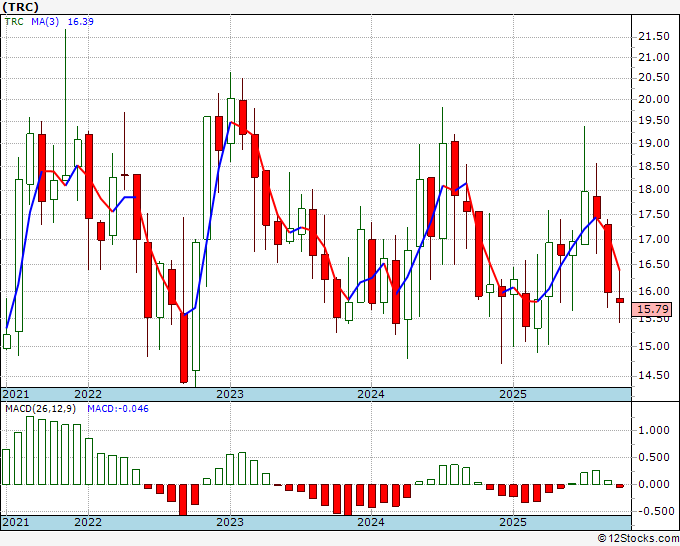Click the 17.00 price axis label

point(654,239)
